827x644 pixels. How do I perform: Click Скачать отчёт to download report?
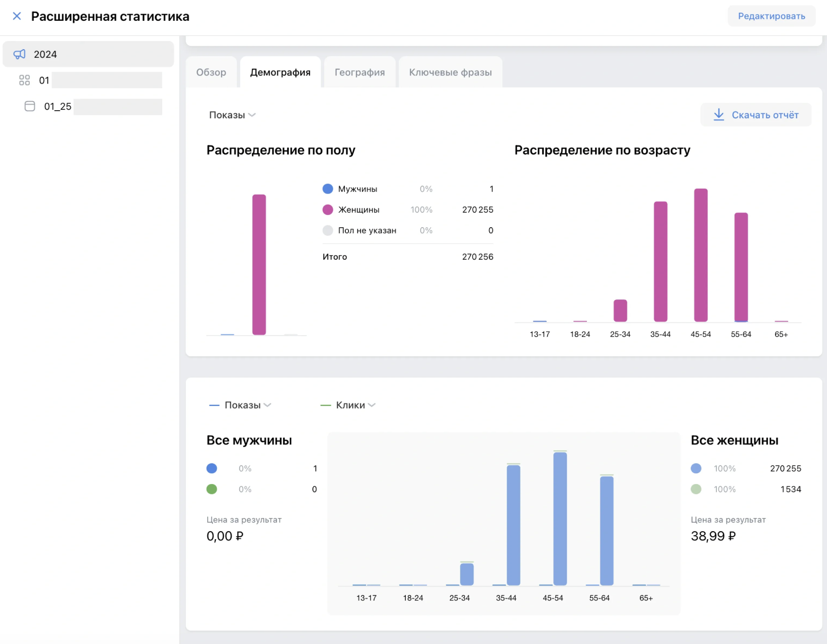point(765,115)
